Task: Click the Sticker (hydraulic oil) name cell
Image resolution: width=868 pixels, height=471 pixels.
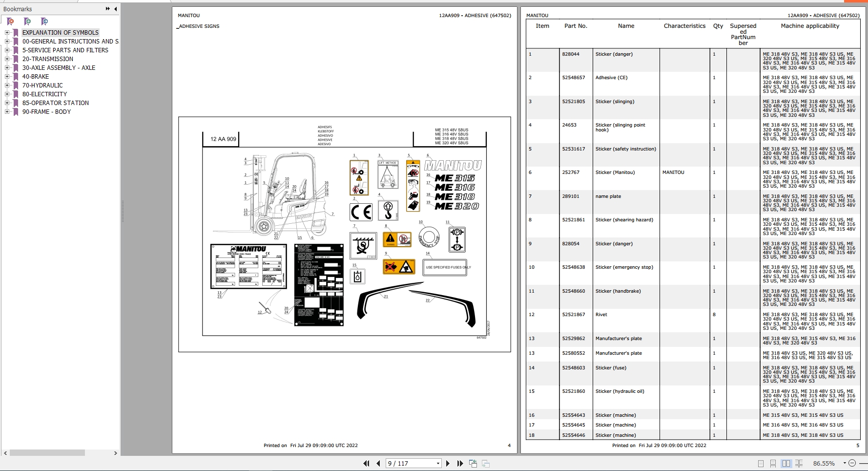Action: point(620,391)
